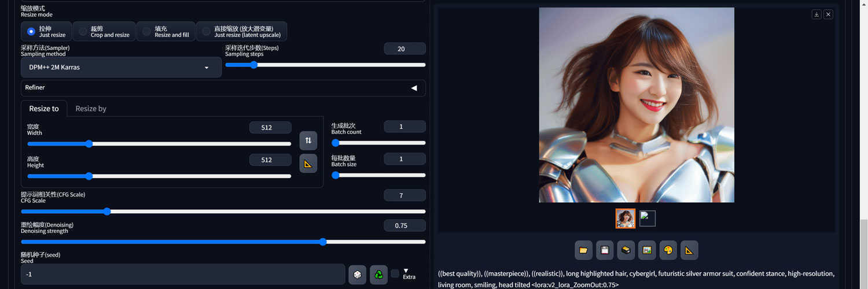Click the Width value field
This screenshot has width=868, height=289.
[270, 128]
